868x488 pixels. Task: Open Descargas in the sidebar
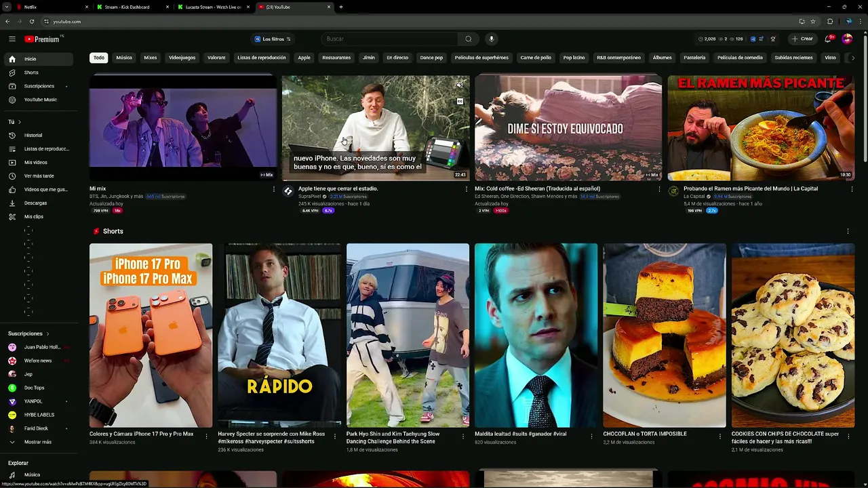pyautogui.click(x=37, y=203)
